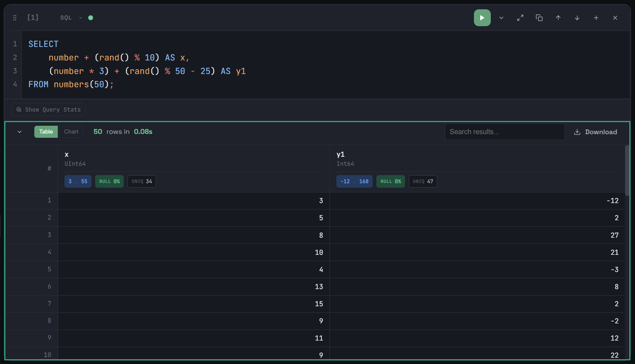Keep results in Table view
635x364 pixels.
tap(46, 131)
